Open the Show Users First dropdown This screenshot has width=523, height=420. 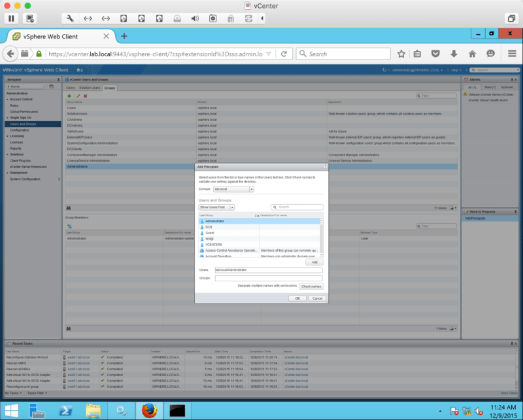(x=232, y=207)
